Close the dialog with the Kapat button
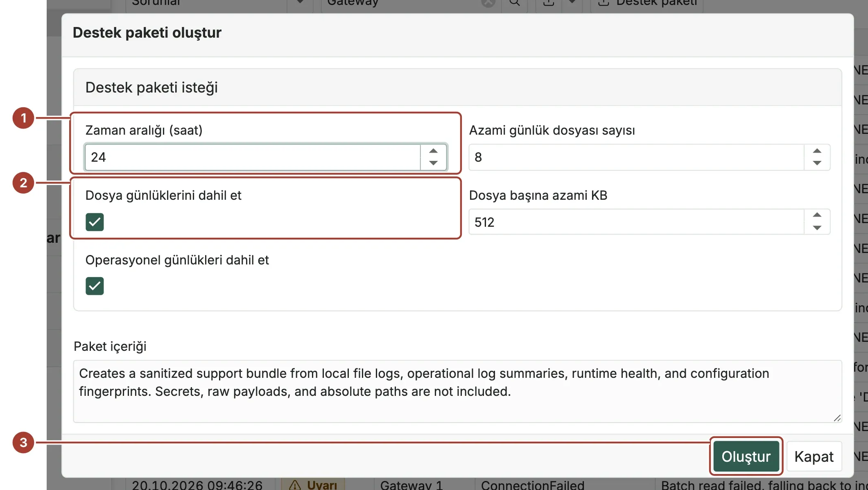 (814, 456)
